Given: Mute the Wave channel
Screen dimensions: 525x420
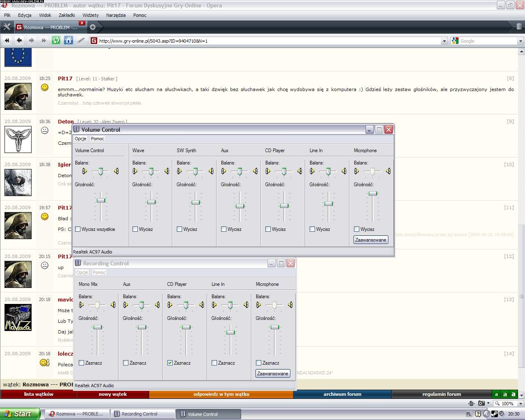Looking at the screenshot, I should pos(135,229).
